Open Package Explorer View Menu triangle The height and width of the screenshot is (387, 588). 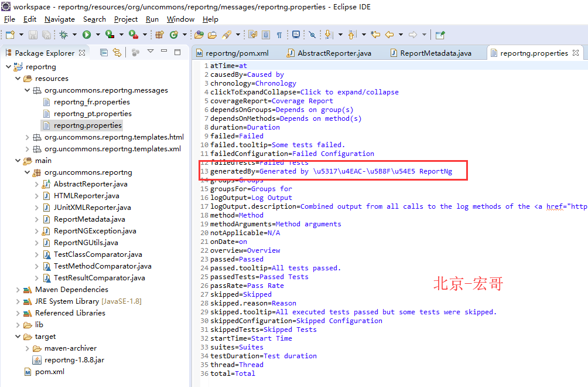coord(151,52)
